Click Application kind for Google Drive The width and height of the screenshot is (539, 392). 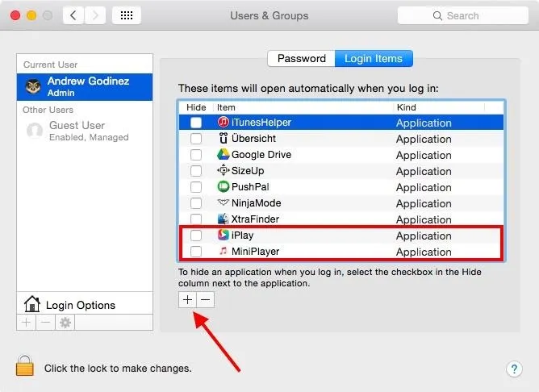click(x=424, y=156)
